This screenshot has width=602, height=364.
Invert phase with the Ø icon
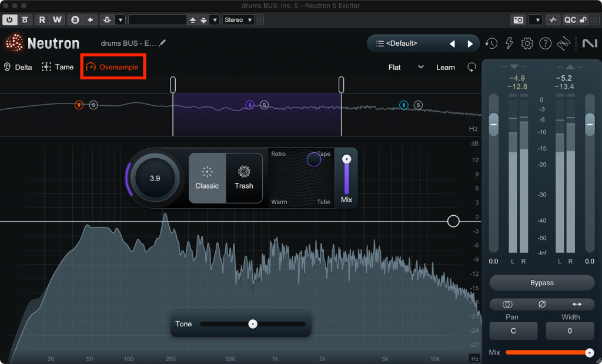541,304
